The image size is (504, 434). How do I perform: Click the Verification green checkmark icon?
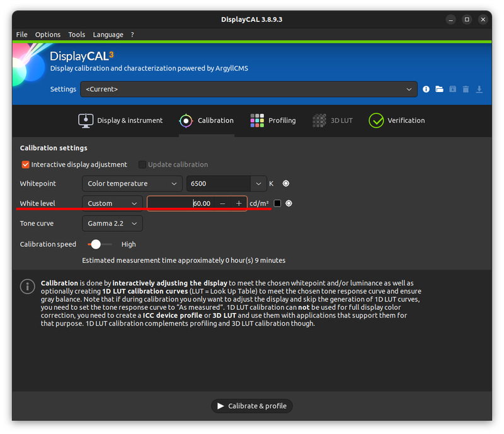[x=376, y=120]
